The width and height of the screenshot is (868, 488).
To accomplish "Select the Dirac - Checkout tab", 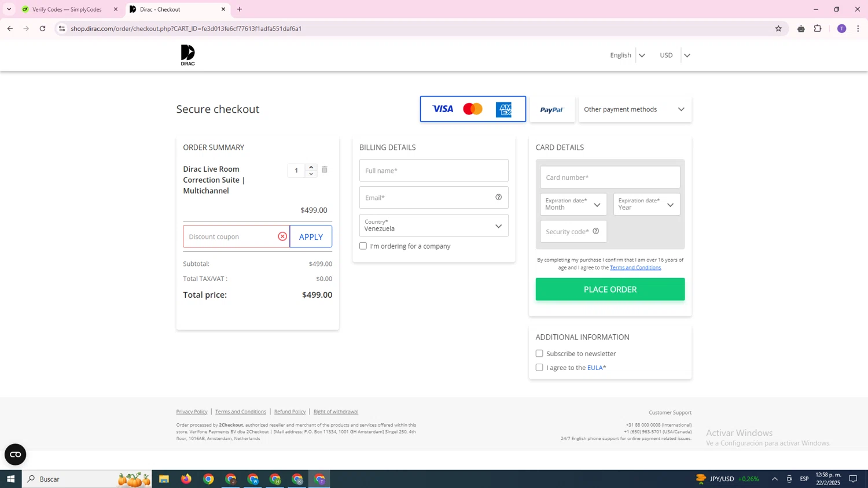I will click(x=174, y=9).
